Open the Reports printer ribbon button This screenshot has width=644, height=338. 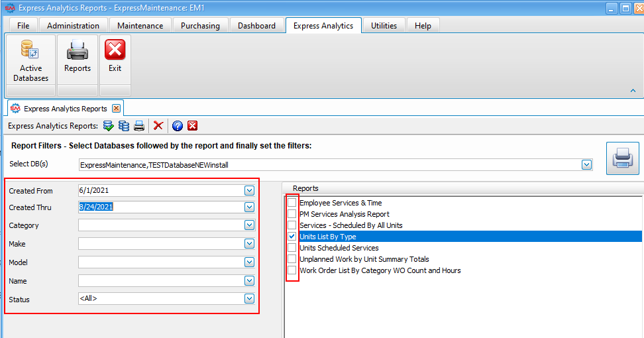(x=78, y=60)
